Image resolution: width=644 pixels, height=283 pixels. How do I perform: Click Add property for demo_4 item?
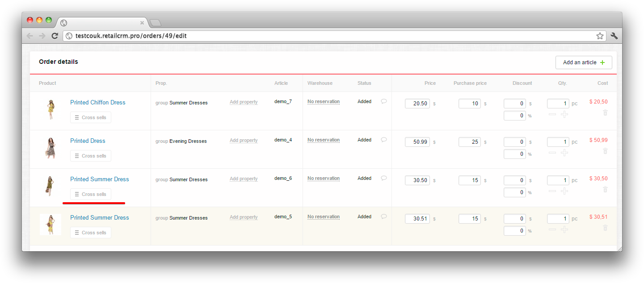[x=244, y=141]
